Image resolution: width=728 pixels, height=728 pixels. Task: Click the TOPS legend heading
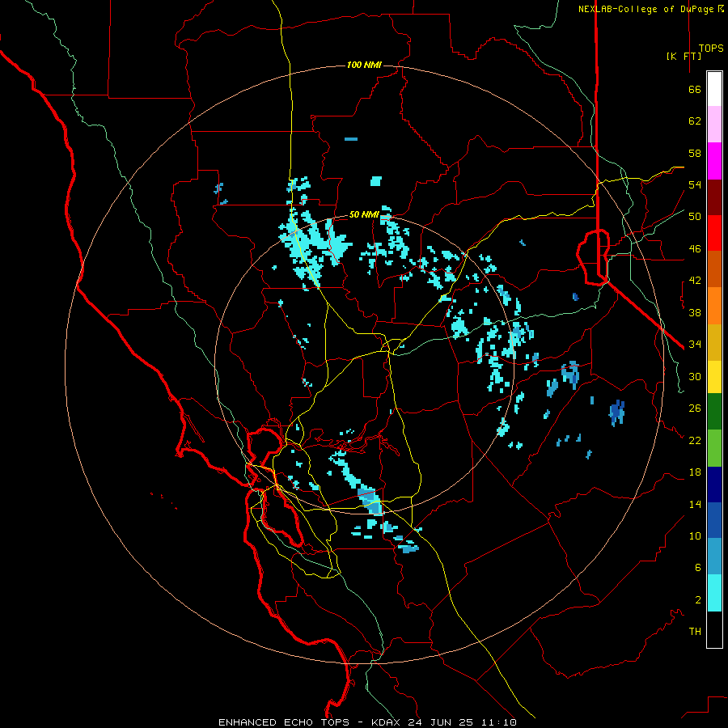coord(711,48)
